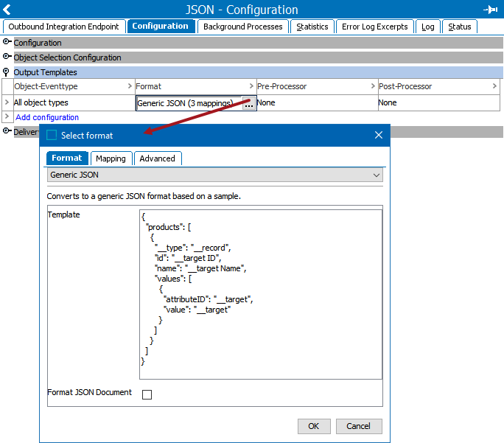Screen dimensions: 504x443
Task: Switch to the Mapping tab
Action: click(x=111, y=158)
